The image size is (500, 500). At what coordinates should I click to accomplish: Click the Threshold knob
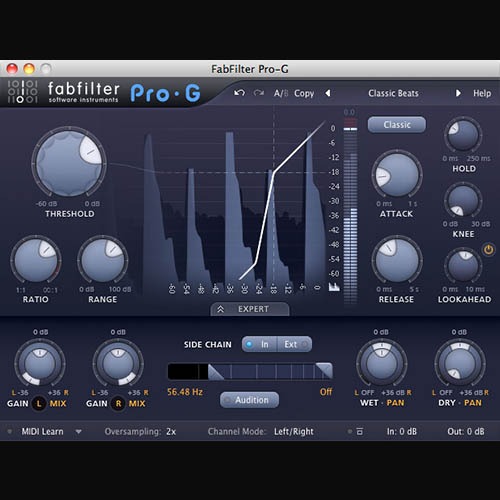(x=69, y=163)
